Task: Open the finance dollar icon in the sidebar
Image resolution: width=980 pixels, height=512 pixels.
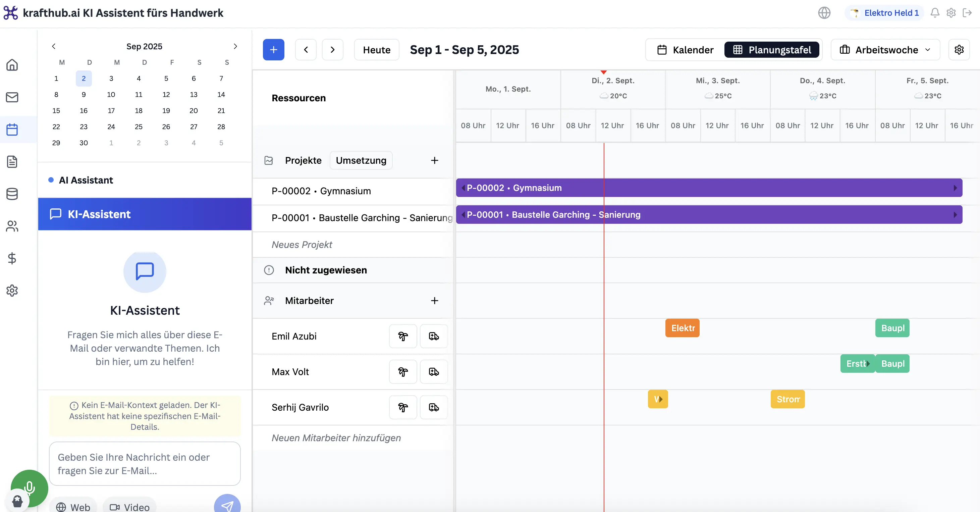Action: click(12, 258)
